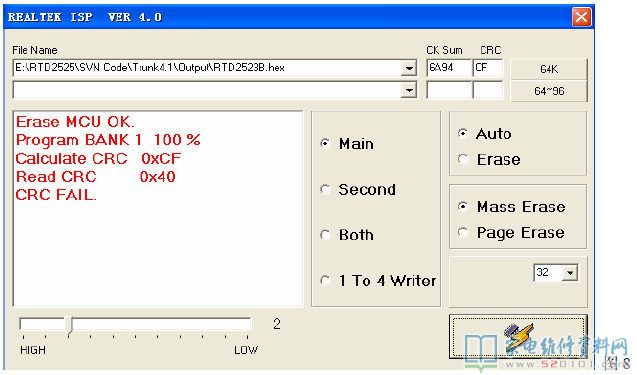Click the HIGH-LOW speed slider thumb
The image size is (637, 375).
69,326
